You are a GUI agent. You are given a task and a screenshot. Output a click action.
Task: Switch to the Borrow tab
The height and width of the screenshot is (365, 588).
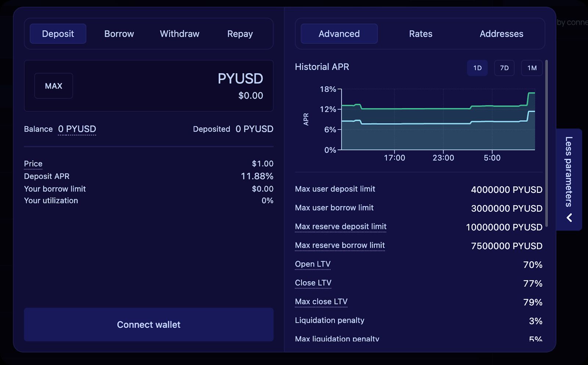point(119,34)
